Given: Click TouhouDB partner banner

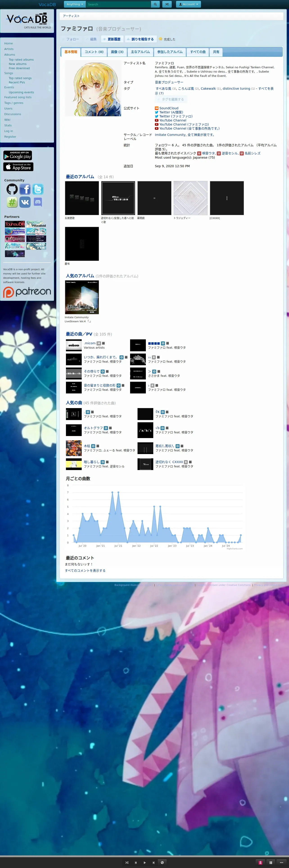Looking at the screenshot, I should (x=15, y=224).
